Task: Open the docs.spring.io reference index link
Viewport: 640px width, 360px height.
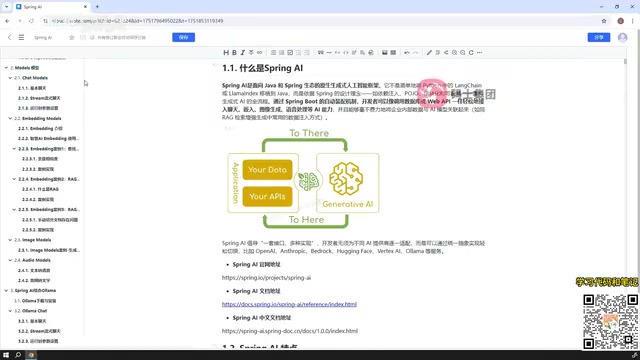Action: tap(289, 304)
